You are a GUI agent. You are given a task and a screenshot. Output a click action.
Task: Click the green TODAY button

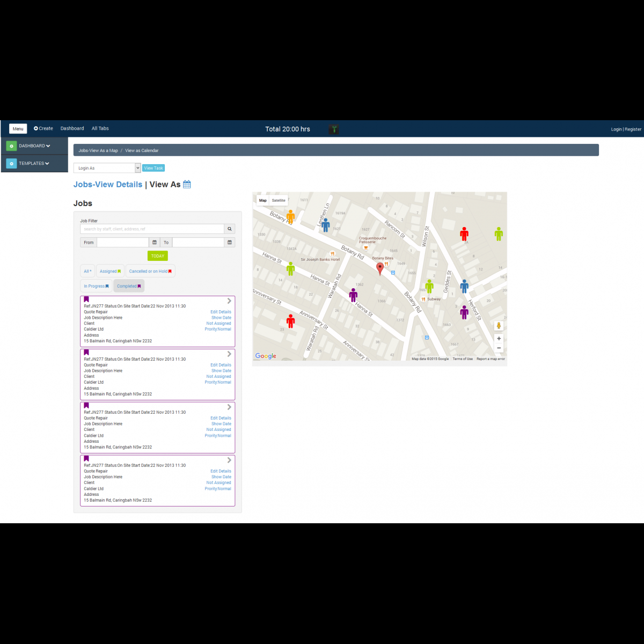(158, 256)
